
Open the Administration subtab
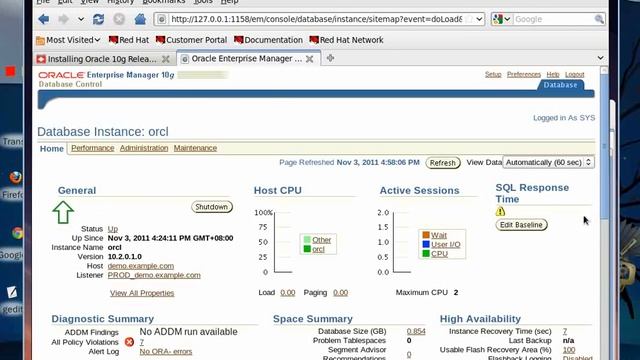pyautogui.click(x=144, y=148)
